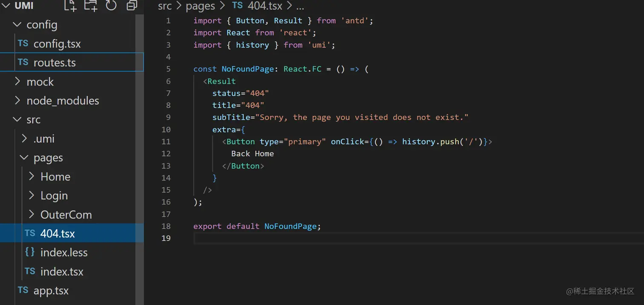
Task: Collapse the UMI project root
Action: pos(6,6)
